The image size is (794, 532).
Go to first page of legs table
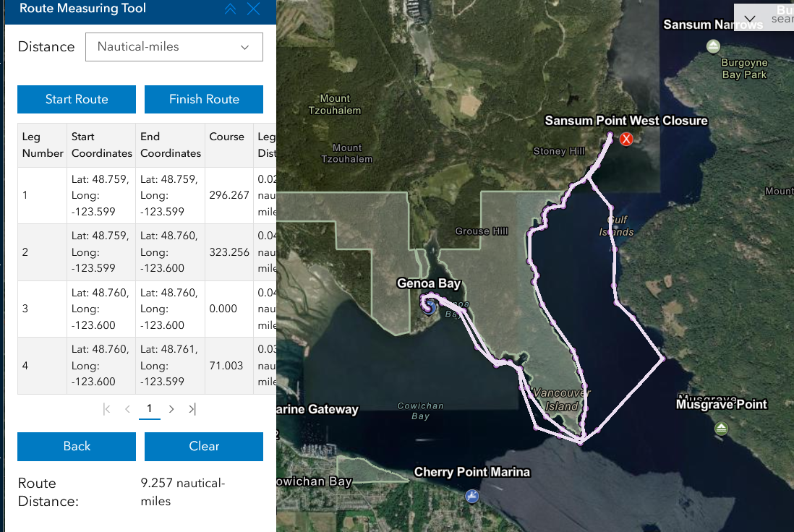pos(107,409)
